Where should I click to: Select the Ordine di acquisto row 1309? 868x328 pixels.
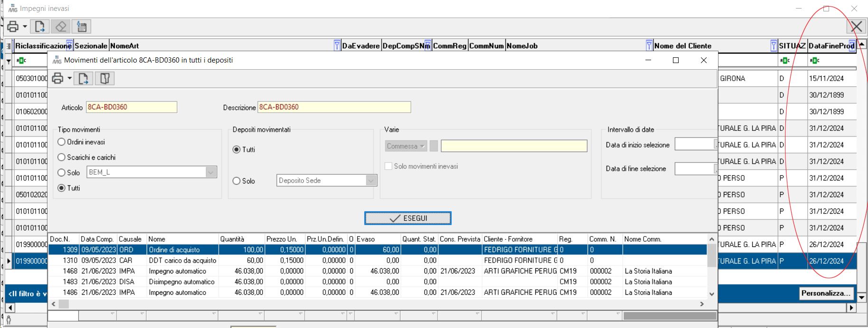378,249
